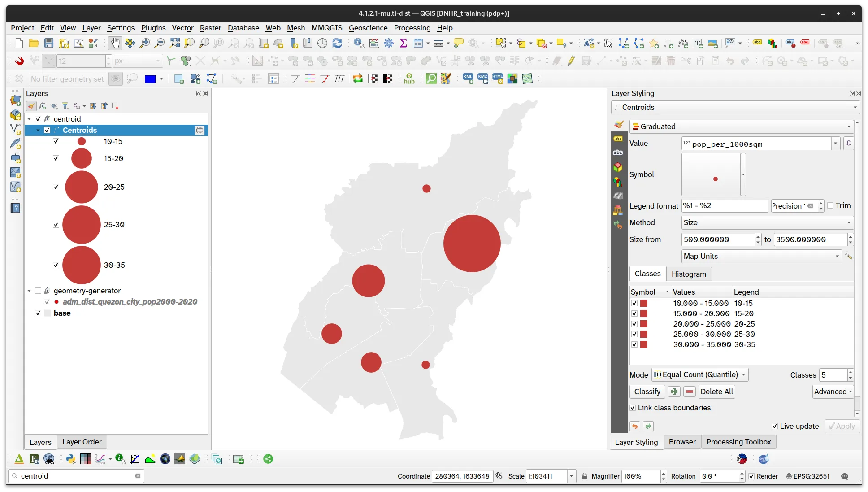Click the Identify Features tool
Viewport: 868px width, 492px height.
[359, 43]
